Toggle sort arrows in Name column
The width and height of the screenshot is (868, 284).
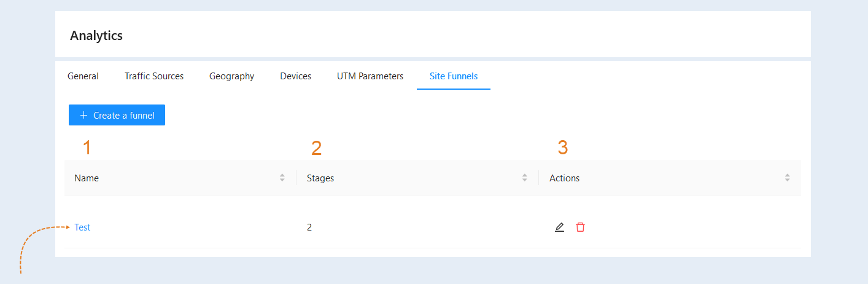coord(282,178)
